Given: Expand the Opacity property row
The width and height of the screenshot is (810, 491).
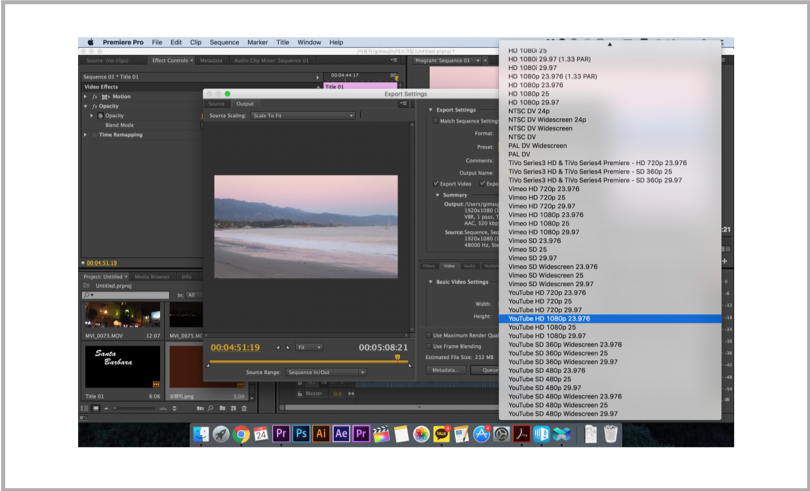Looking at the screenshot, I should [x=92, y=116].
